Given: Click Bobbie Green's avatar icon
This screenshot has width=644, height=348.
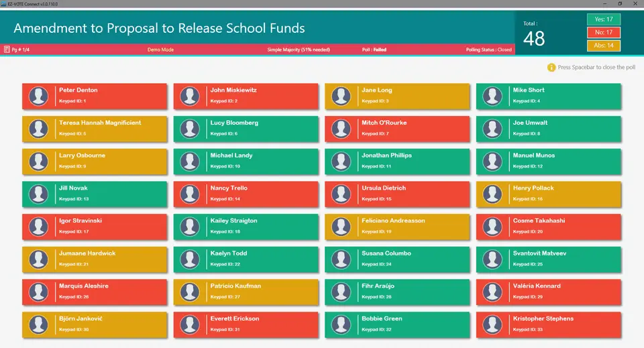Looking at the screenshot, I should point(341,325).
